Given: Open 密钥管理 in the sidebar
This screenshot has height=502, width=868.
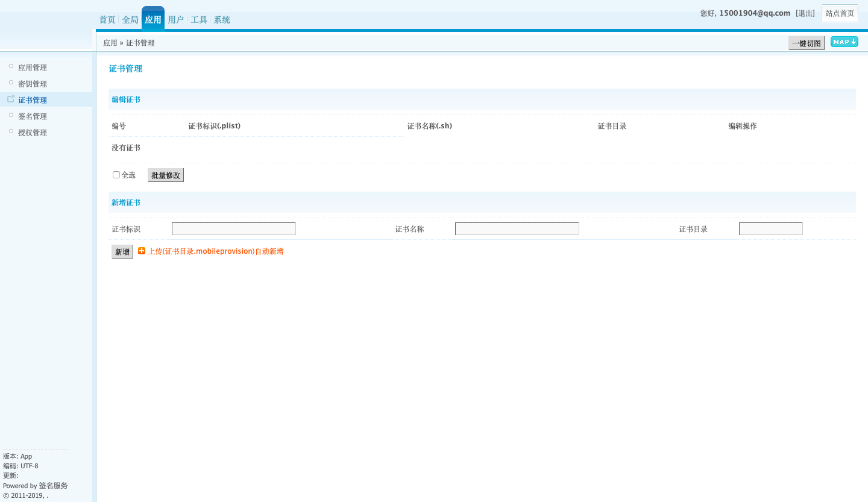Looking at the screenshot, I should 33,84.
